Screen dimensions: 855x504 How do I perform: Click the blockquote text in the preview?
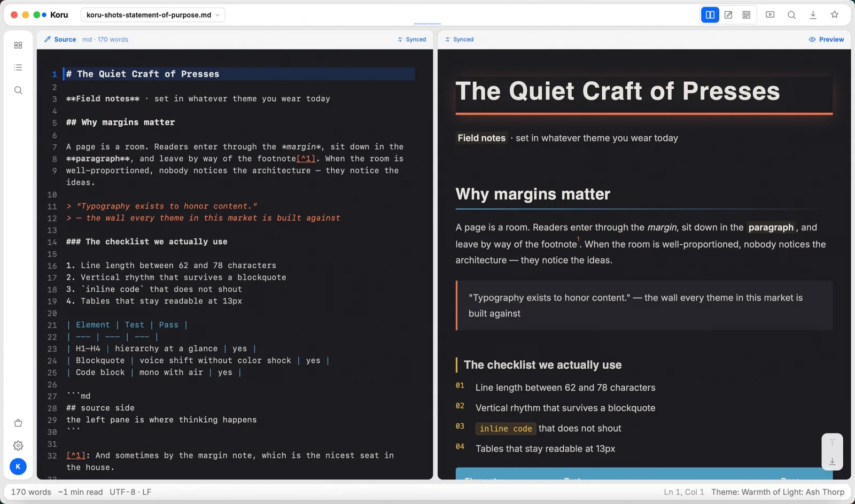click(635, 306)
